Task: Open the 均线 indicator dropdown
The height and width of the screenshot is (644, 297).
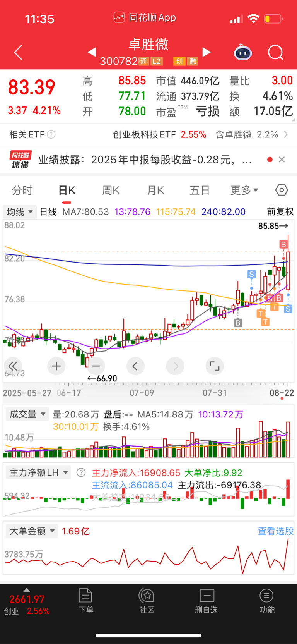Action: pyautogui.click(x=20, y=212)
